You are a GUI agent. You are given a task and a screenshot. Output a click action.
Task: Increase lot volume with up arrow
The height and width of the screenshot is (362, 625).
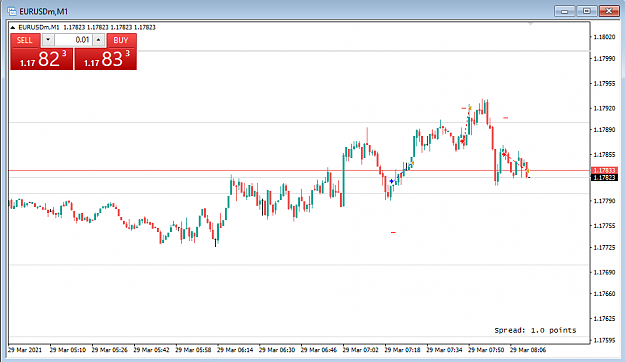tap(98, 40)
